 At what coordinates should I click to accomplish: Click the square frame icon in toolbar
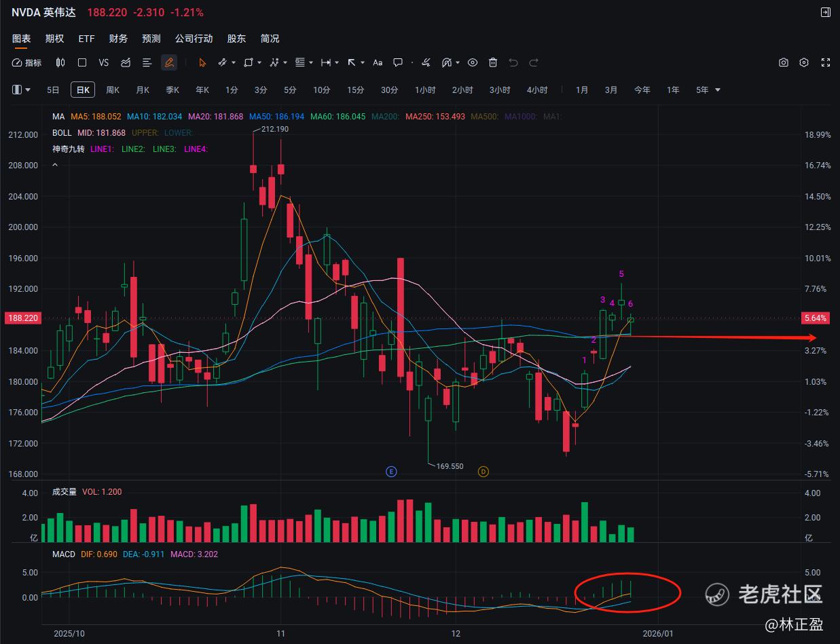pos(82,62)
